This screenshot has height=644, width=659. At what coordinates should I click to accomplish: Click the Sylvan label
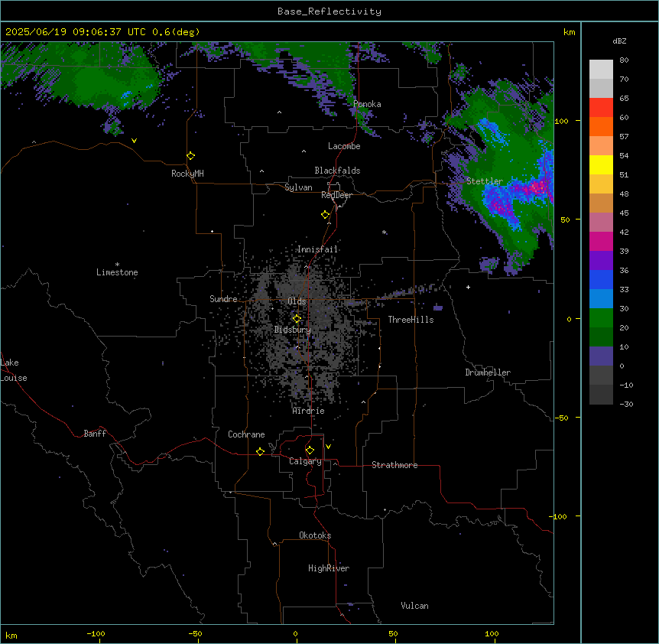(298, 187)
